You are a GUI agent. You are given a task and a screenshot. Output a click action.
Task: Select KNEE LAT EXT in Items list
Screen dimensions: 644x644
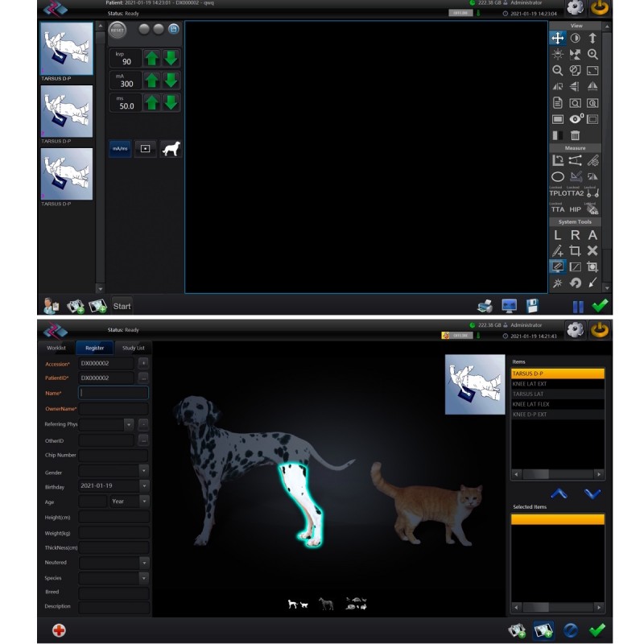tap(557, 384)
